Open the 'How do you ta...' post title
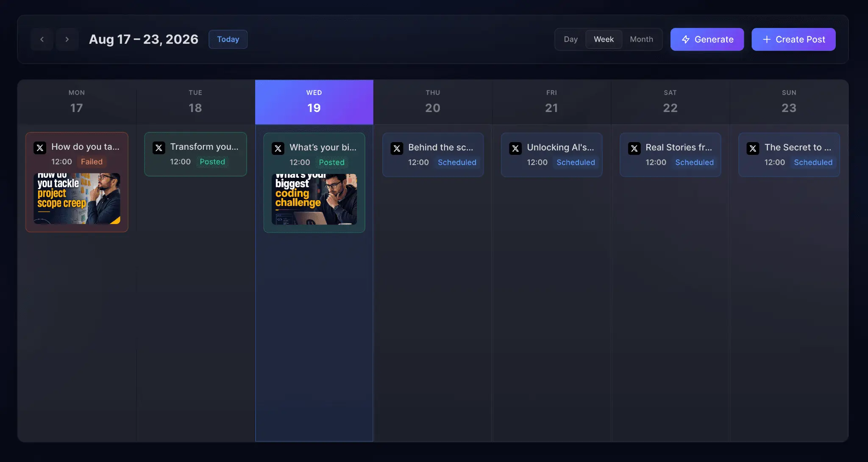Image resolution: width=868 pixels, height=462 pixels. 85,147
